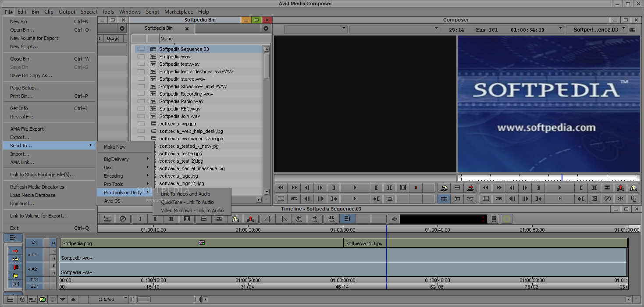
Task: Select the red Lift/Overwrite segment arrow tool
Action: [x=15, y=251]
